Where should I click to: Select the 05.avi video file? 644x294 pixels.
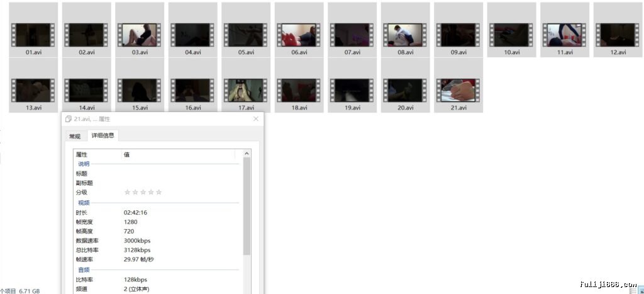(x=246, y=30)
